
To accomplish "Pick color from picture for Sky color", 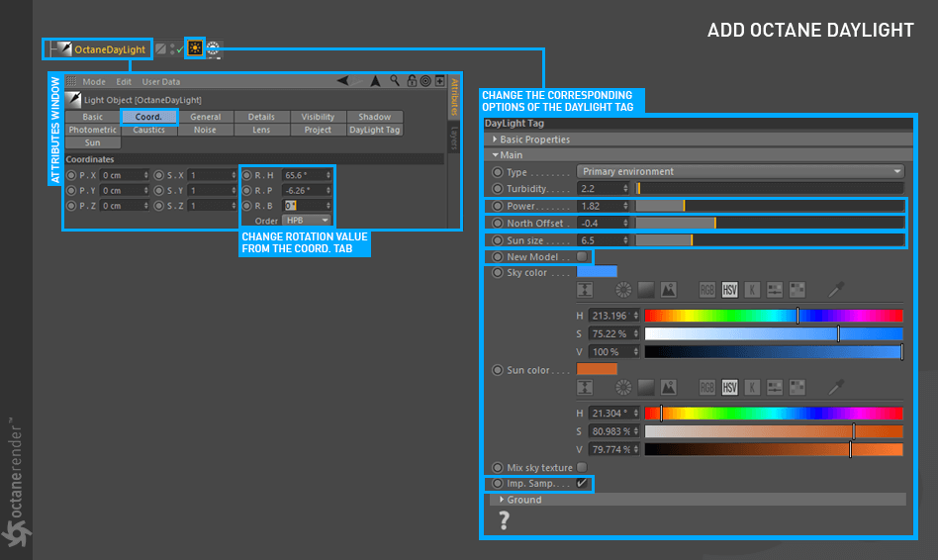I will (668, 290).
